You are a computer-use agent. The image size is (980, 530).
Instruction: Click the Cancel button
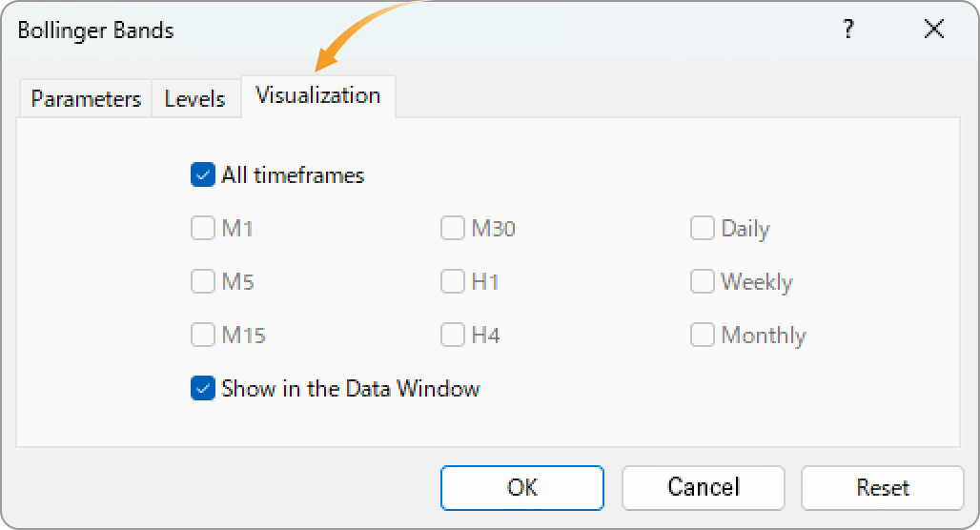pyautogui.click(x=704, y=487)
